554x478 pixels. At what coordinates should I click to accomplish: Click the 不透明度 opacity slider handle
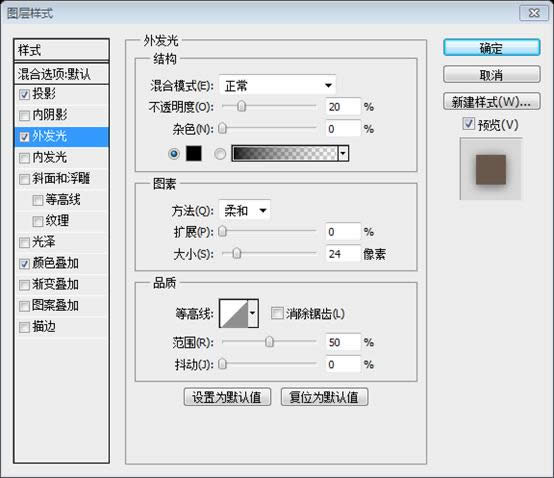click(x=242, y=106)
